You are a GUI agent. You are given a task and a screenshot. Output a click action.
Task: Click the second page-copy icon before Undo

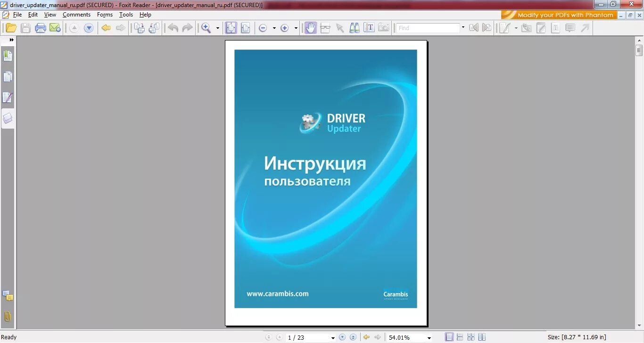tap(154, 28)
